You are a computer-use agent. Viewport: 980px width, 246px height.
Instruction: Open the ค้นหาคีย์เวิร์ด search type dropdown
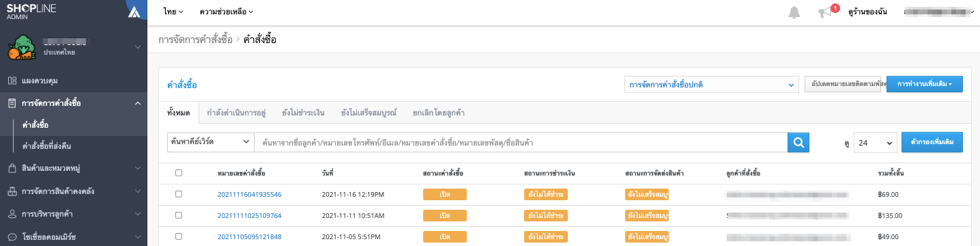(211, 142)
